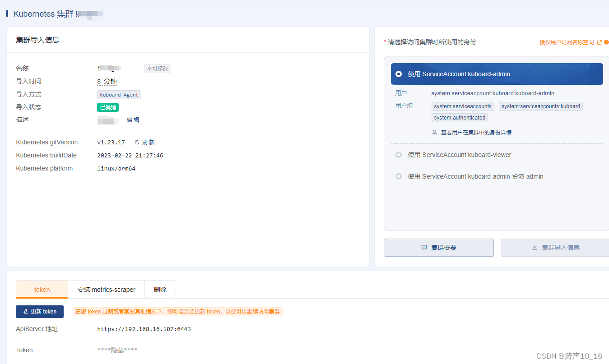Click the platform value linux/arm64
The height and width of the screenshot is (364, 609).
click(116, 169)
